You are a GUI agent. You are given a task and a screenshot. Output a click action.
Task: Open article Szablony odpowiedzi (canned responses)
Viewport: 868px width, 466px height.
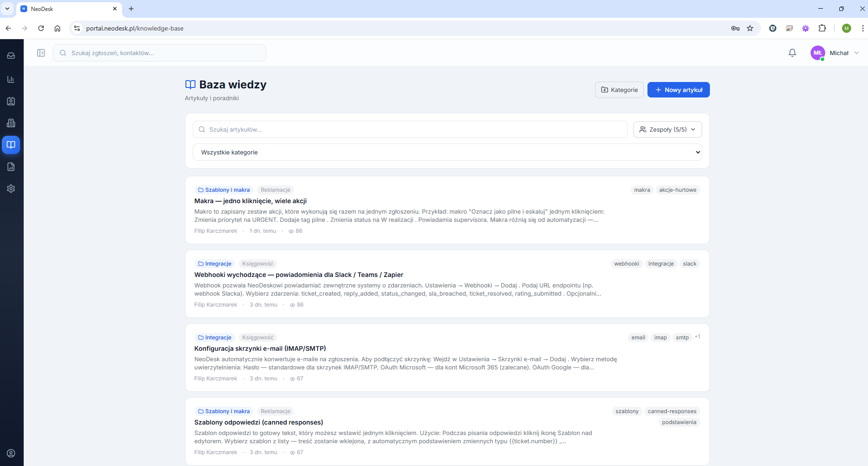259,422
